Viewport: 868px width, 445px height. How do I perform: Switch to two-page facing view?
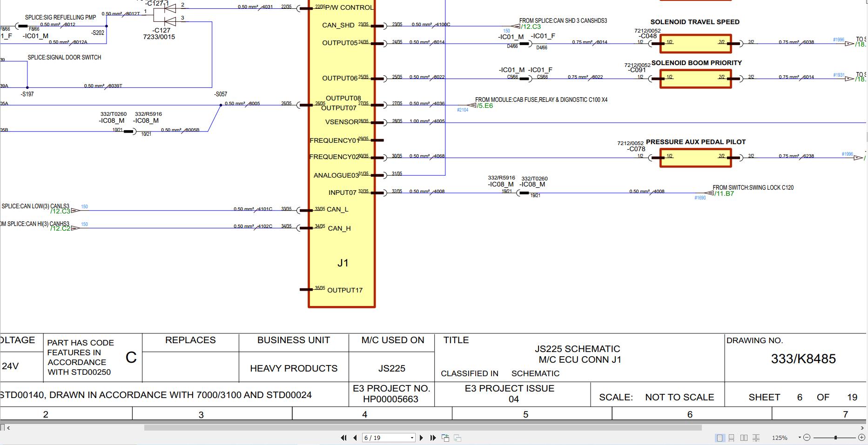(744, 438)
